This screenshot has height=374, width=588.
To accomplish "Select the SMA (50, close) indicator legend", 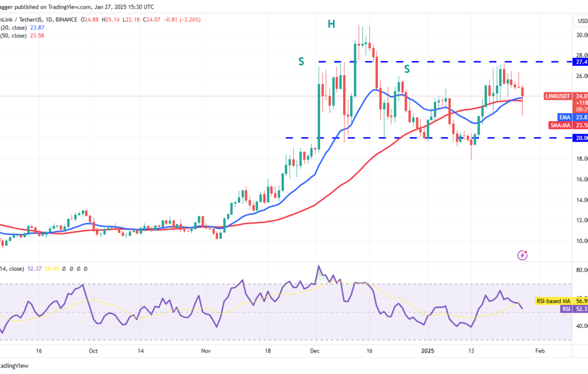I will point(21,36).
